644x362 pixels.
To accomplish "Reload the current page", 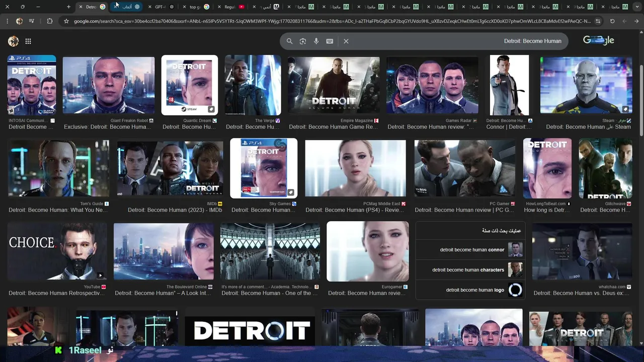I will point(612,21).
